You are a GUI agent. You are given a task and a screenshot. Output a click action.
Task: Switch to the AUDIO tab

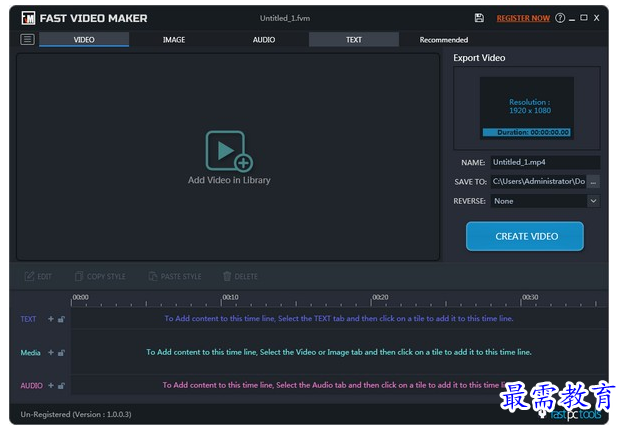(264, 40)
